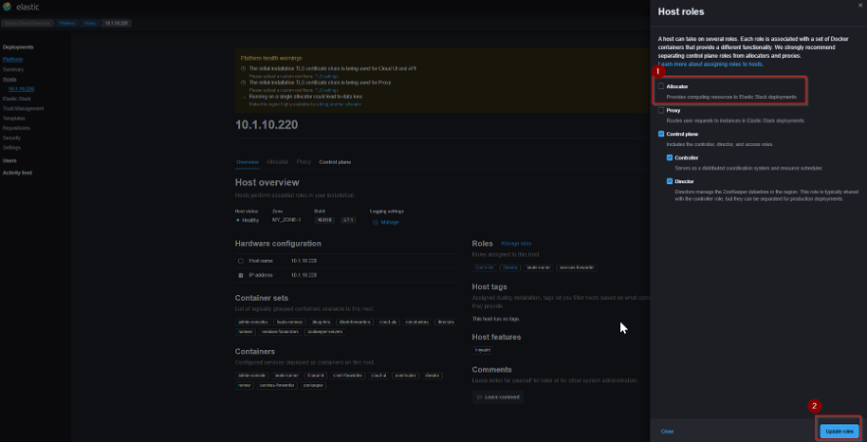Image resolution: width=868 pixels, height=443 pixels.
Task: Uncheck the Control plane checkbox
Action: 661,134
